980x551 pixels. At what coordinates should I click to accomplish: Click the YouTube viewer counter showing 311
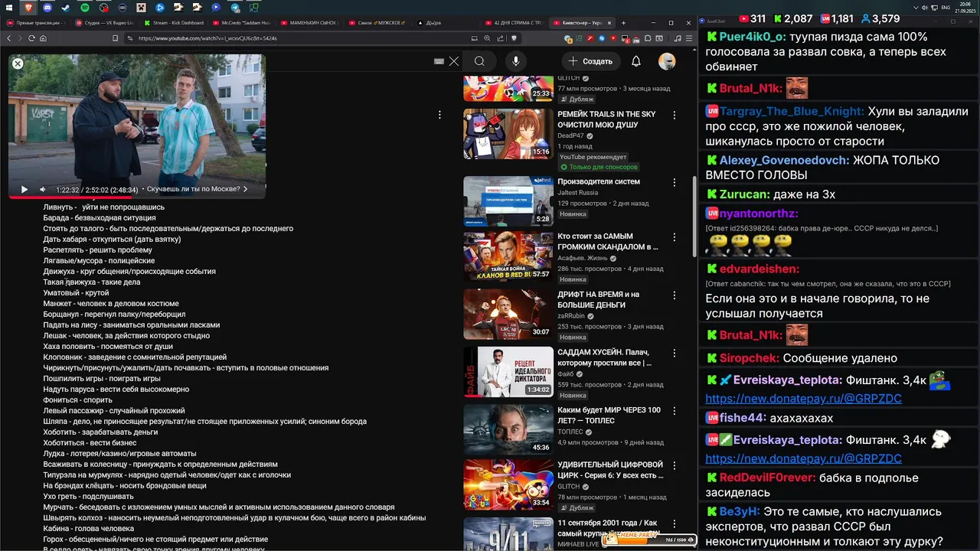click(752, 18)
